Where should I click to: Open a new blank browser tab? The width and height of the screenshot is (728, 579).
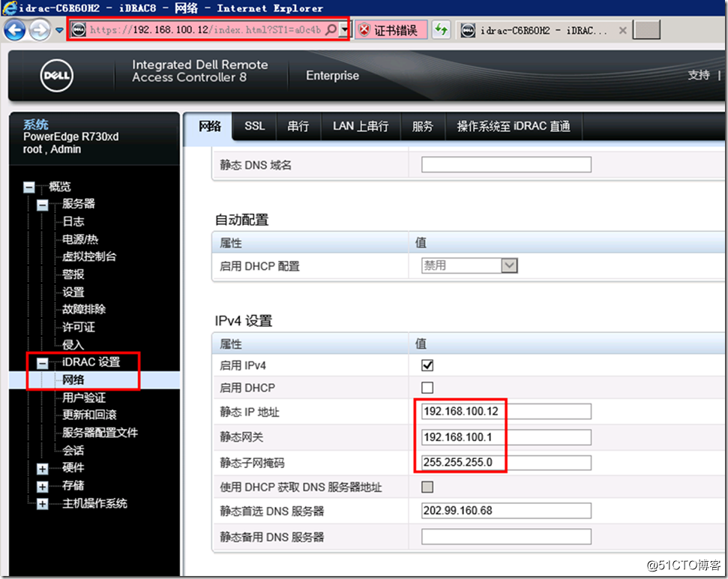coord(646,30)
